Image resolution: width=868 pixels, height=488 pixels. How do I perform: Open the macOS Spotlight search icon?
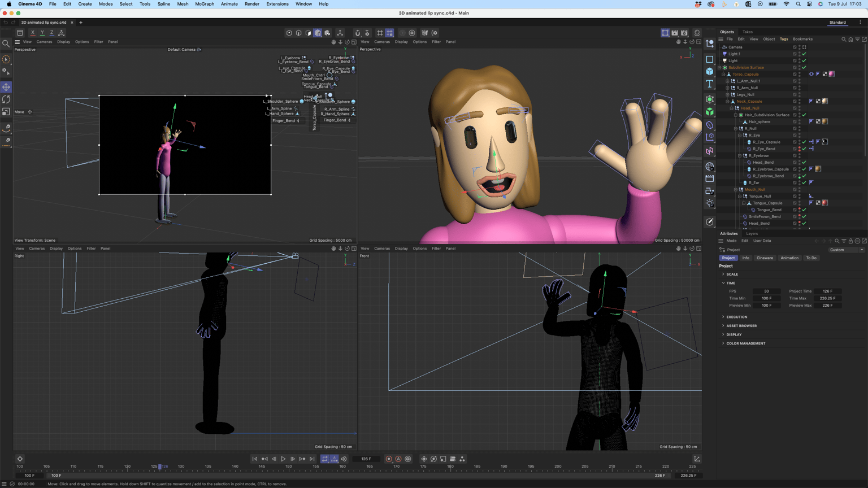tap(798, 4)
